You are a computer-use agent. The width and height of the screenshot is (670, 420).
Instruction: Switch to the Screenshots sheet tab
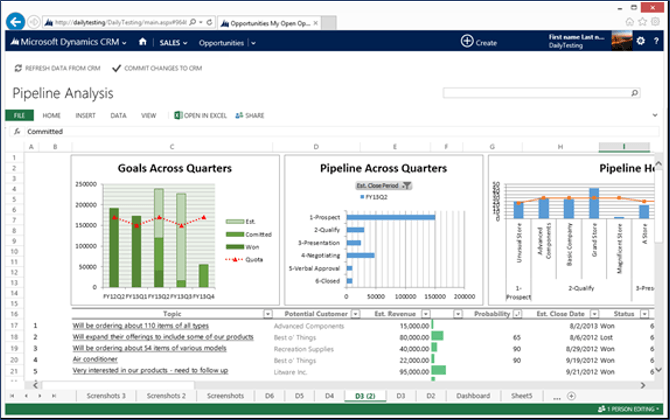225,396
